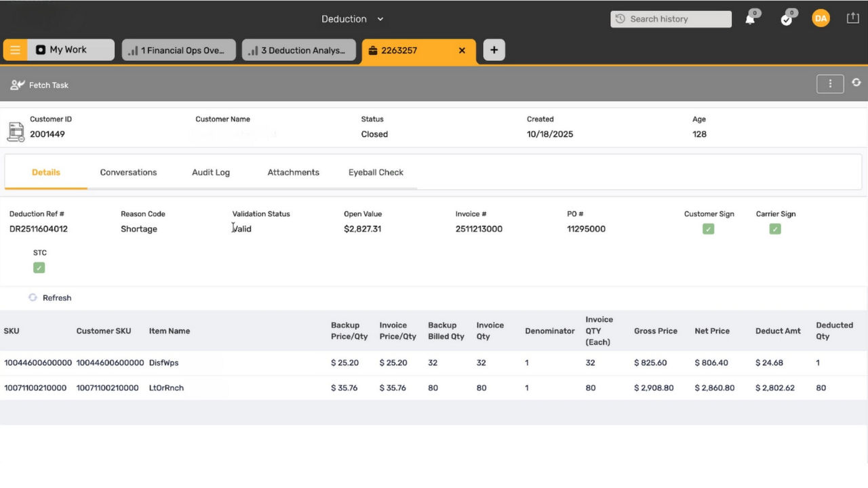This screenshot has width=868, height=488.
Task: Open the Eyeball Check tab
Action: [376, 172]
